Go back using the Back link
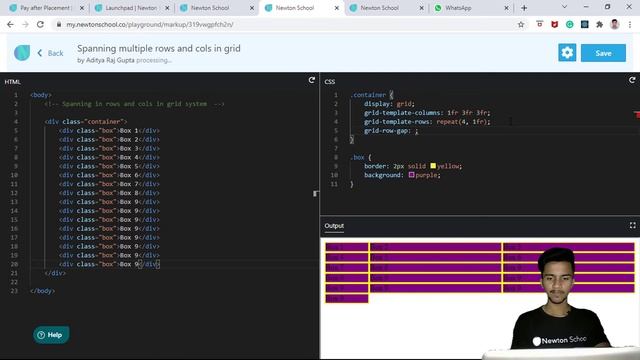640x360 pixels. coord(51,53)
